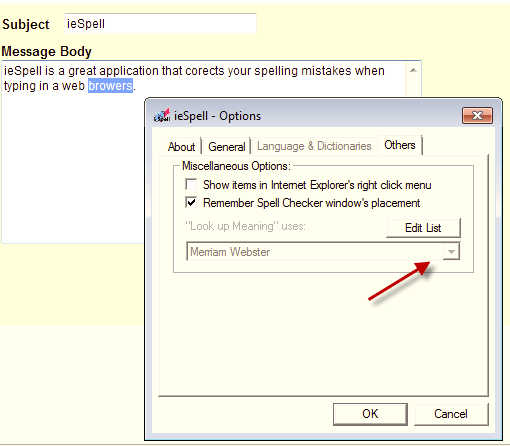Uncheck Remember Spell Checker window's placement
Image resolution: width=510 pixels, height=446 pixels.
(x=191, y=202)
